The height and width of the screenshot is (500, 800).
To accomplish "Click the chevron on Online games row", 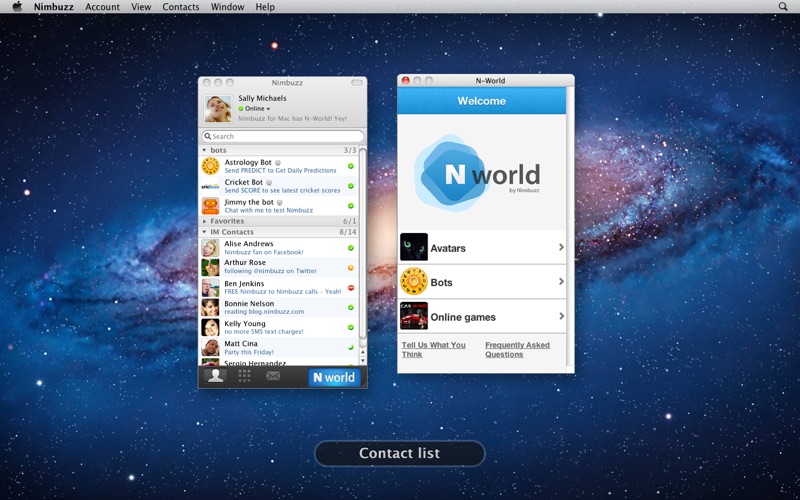I will 561,316.
